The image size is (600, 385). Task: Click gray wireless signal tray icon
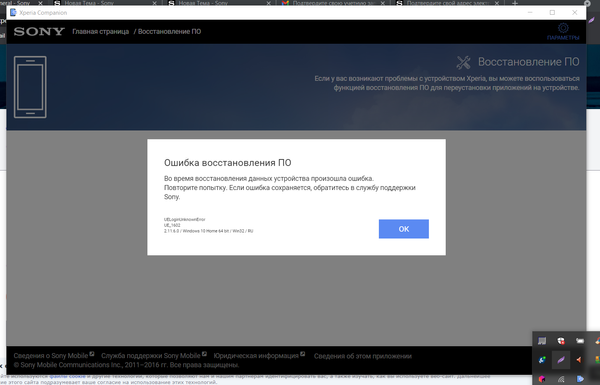pos(561,379)
